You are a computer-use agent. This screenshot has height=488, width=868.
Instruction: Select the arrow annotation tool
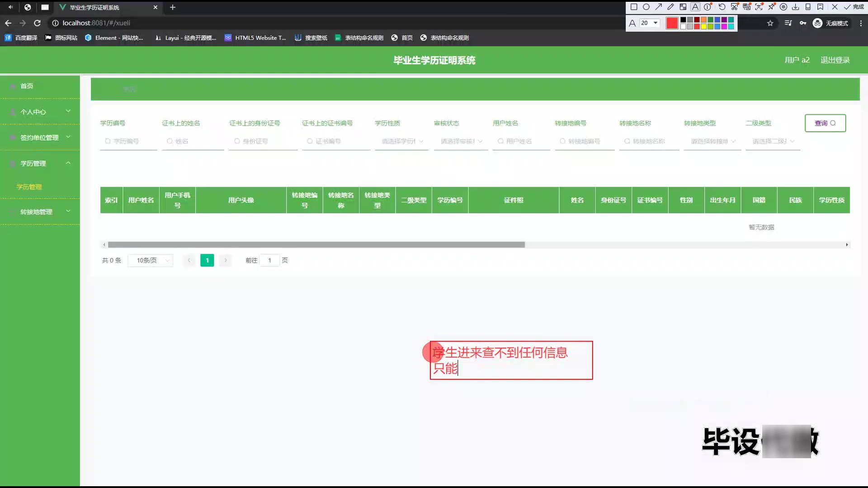658,7
